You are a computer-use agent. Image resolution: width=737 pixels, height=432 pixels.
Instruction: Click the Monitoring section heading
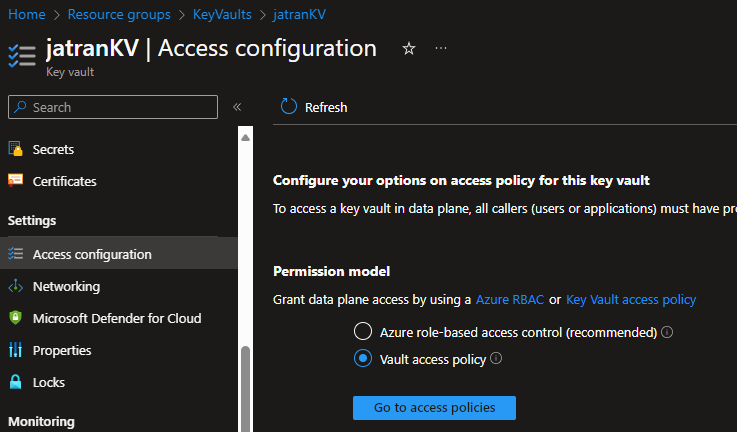[41, 421]
